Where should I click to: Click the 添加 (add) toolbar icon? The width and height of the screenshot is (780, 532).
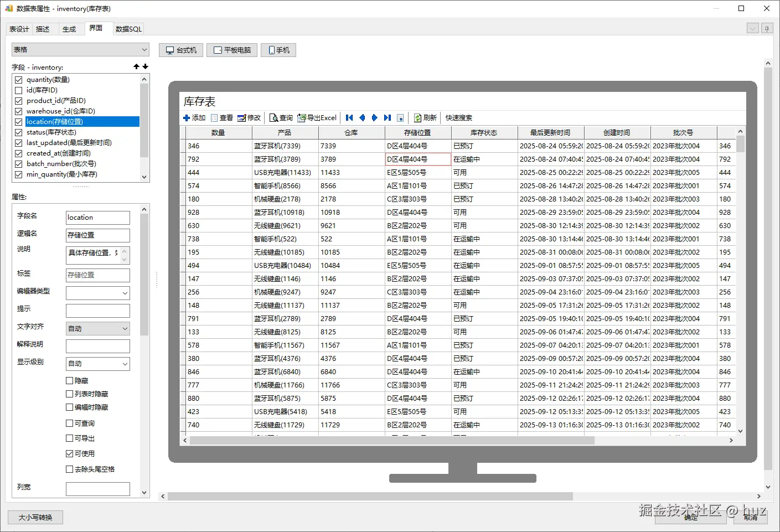pos(187,118)
